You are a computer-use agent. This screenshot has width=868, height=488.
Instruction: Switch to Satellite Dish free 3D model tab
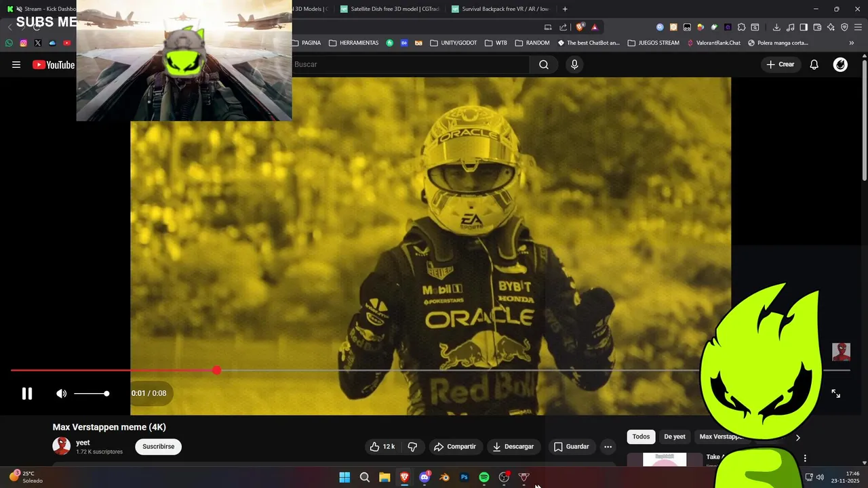tap(390, 9)
